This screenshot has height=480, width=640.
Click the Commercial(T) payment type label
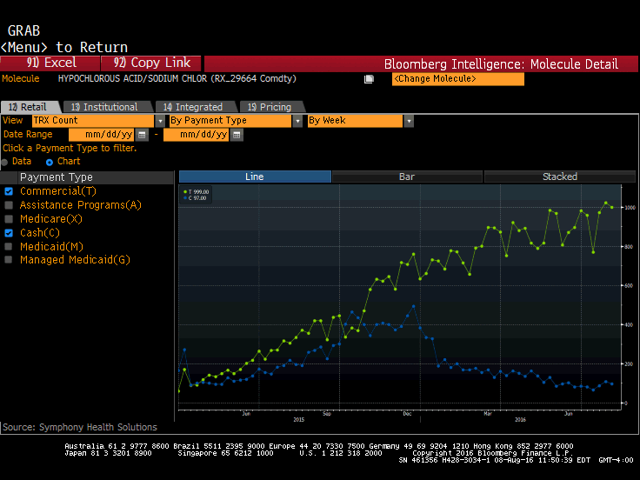pyautogui.click(x=58, y=191)
